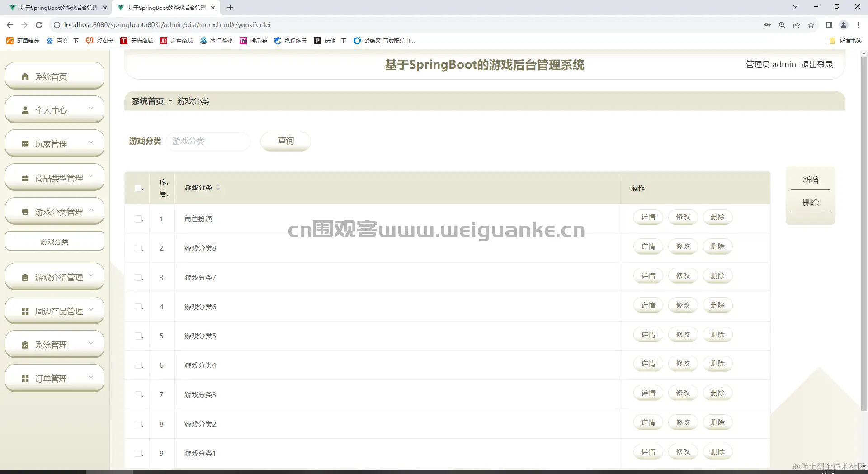The width and height of the screenshot is (868, 474).
Task: Click 退出登录 to log out
Action: [x=817, y=65]
